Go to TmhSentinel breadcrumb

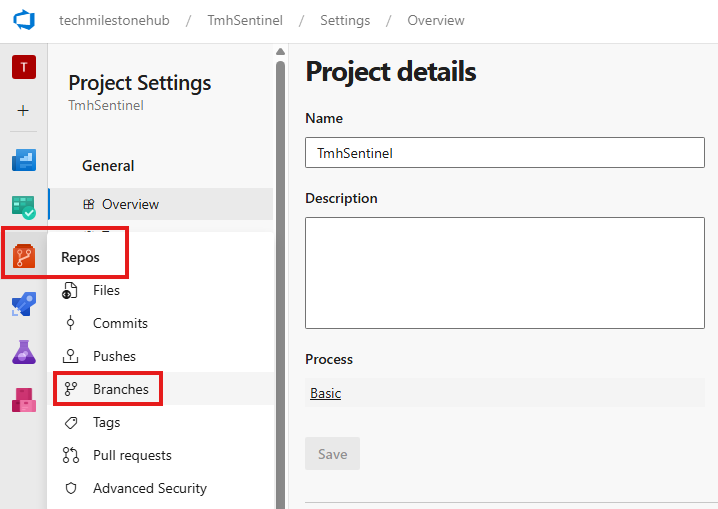click(245, 21)
